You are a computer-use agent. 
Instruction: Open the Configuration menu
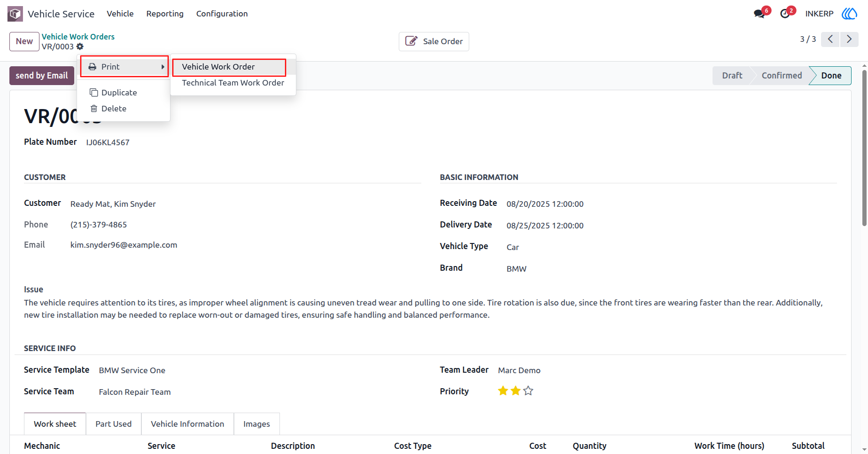pyautogui.click(x=222, y=14)
